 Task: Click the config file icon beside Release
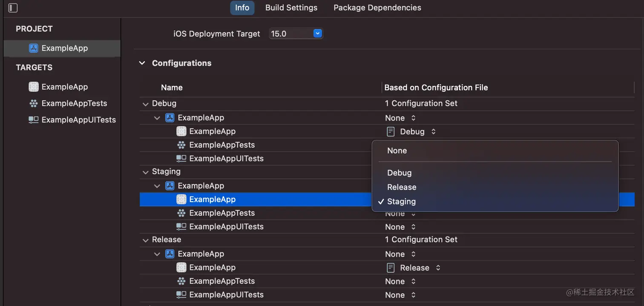click(391, 268)
